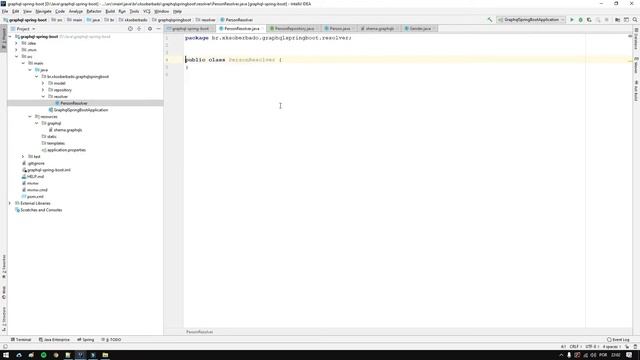Open the VCS menu
This screenshot has width=640, height=360.
click(x=147, y=11)
